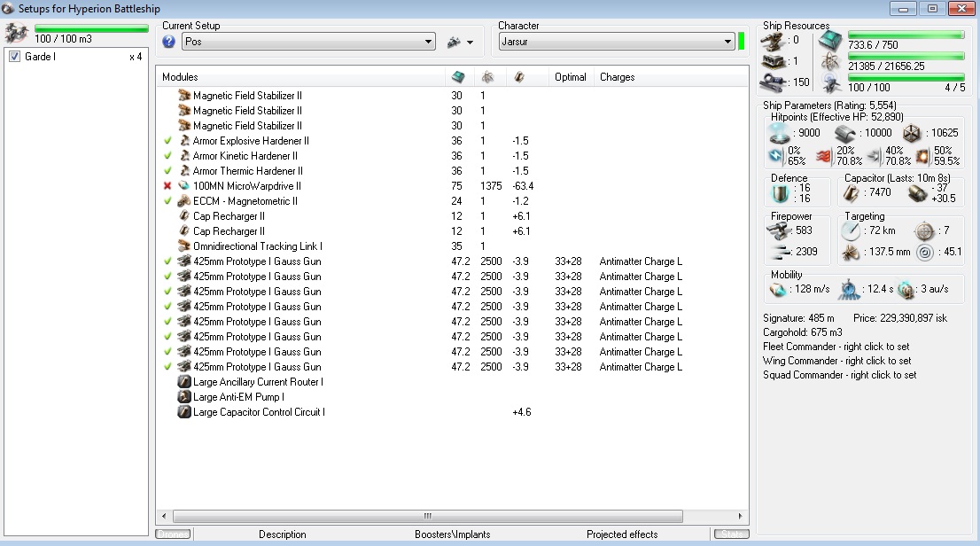Toggle the last 425mm Prototype I Gauss Gun checkmark
Screen dimensions: 980x546
[x=167, y=366]
